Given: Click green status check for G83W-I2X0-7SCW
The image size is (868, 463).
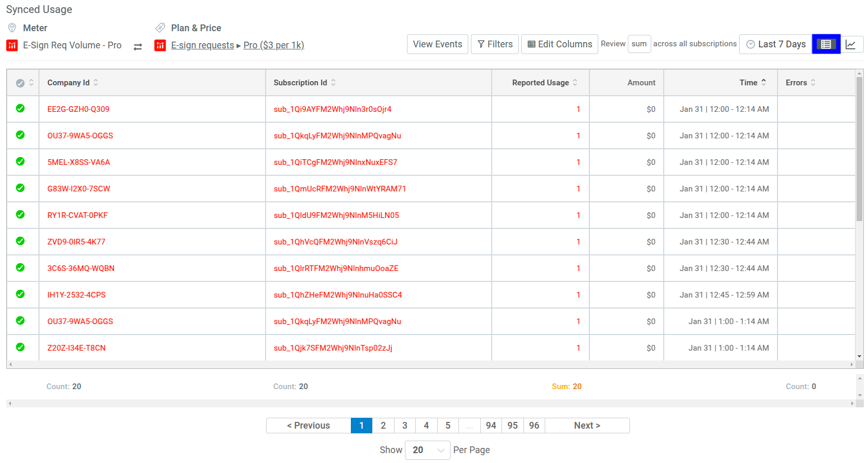Looking at the screenshot, I should coord(20,188).
